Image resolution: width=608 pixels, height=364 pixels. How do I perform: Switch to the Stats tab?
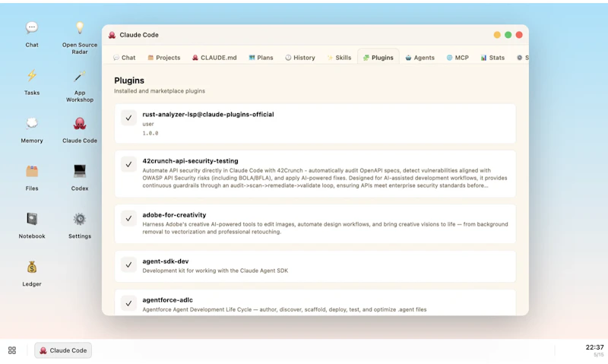point(492,57)
